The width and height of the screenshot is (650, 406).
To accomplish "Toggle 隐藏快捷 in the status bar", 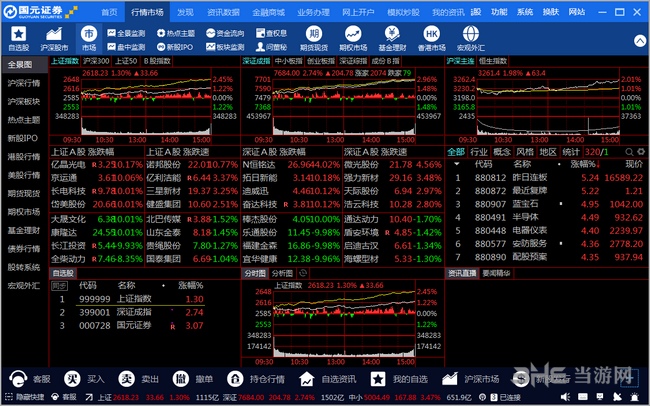I will (x=24, y=397).
